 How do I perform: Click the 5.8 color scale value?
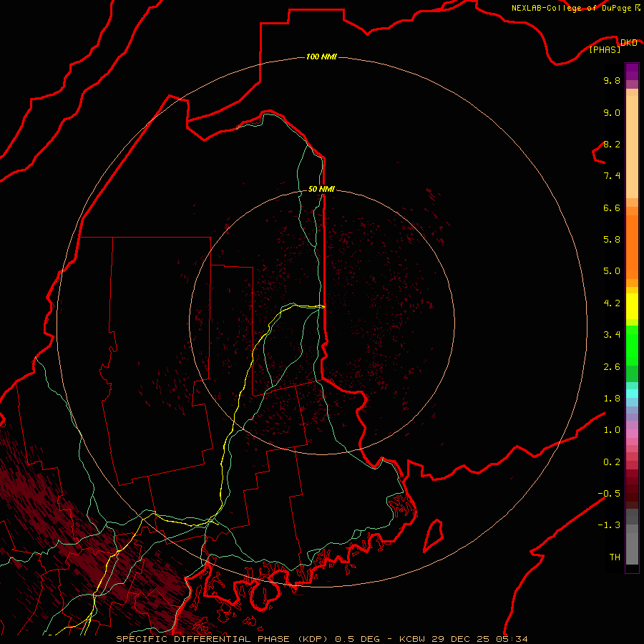click(x=612, y=240)
